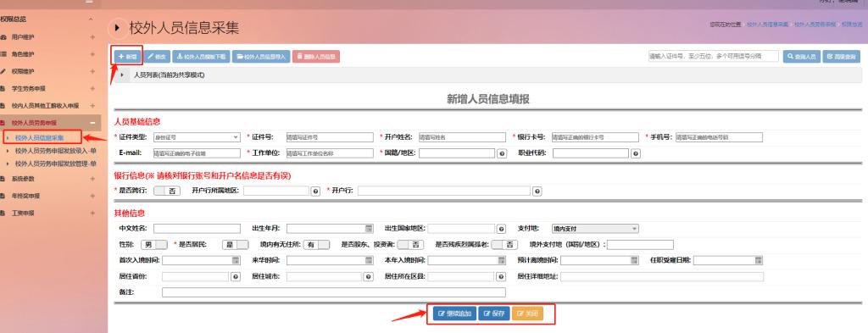Open lookup icon next to 开户行 field
Image resolution: width=868 pixels, height=333 pixels.
[x=537, y=191]
